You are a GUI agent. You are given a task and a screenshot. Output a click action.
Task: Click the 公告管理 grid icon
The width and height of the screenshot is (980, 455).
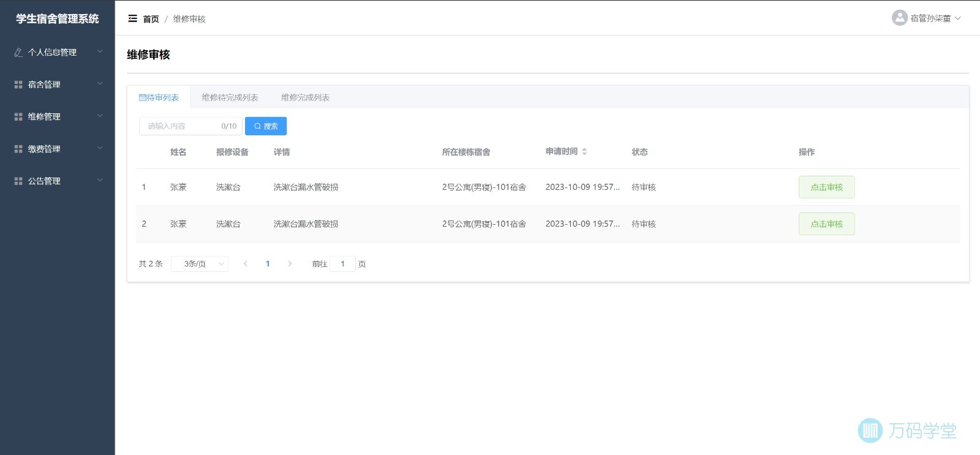tap(18, 181)
